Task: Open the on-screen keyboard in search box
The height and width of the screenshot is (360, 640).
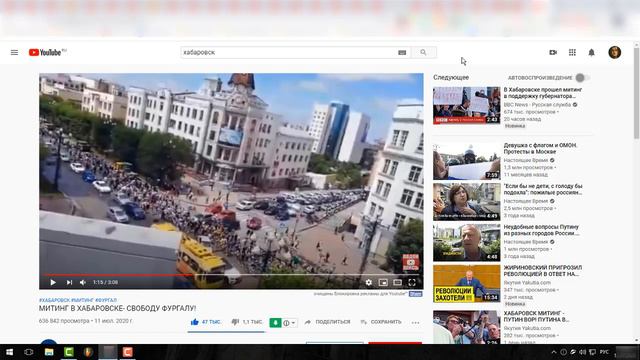Action: (402, 52)
